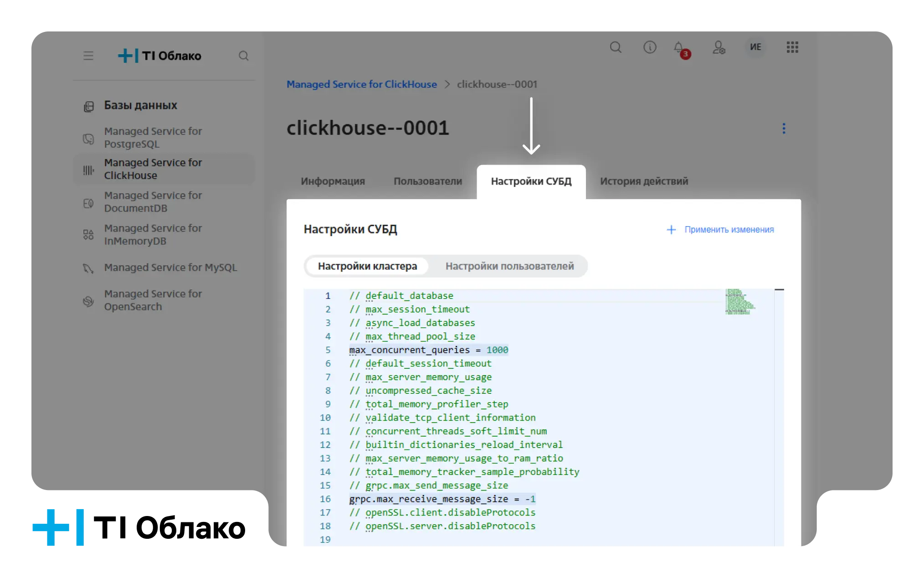
Task: Click the default_session_timeout comment line
Action: [x=420, y=364]
